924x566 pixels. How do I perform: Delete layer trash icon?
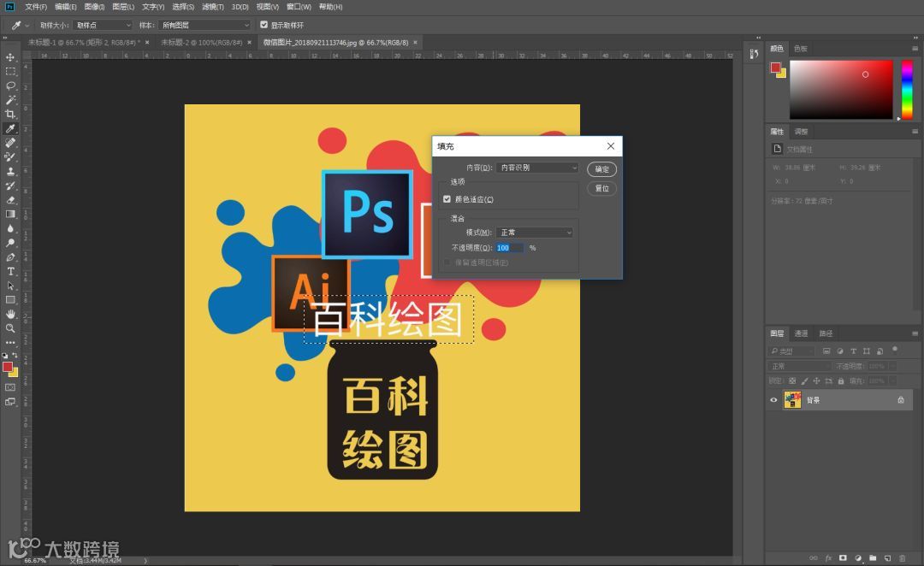coord(903,557)
